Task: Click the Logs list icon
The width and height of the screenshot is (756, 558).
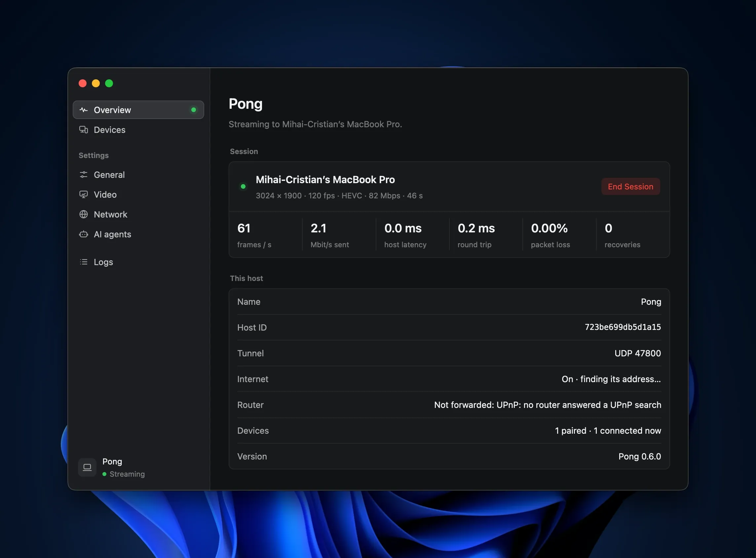Action: coord(83,262)
